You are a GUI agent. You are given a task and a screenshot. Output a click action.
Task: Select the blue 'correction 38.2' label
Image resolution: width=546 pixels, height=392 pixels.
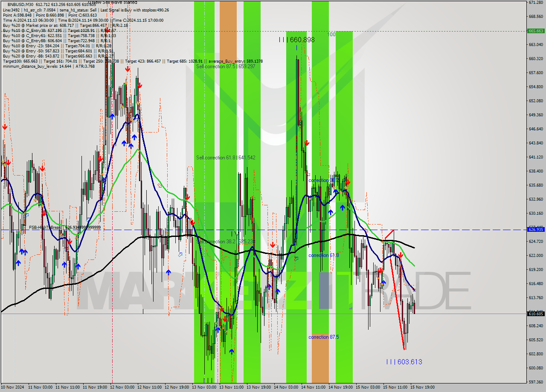point(324,181)
